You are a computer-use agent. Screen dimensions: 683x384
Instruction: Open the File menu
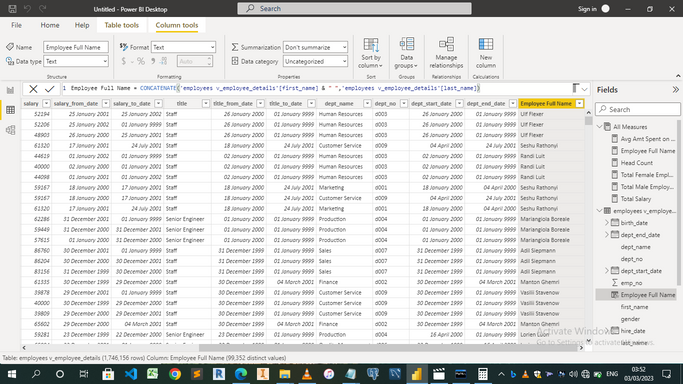[x=17, y=25]
